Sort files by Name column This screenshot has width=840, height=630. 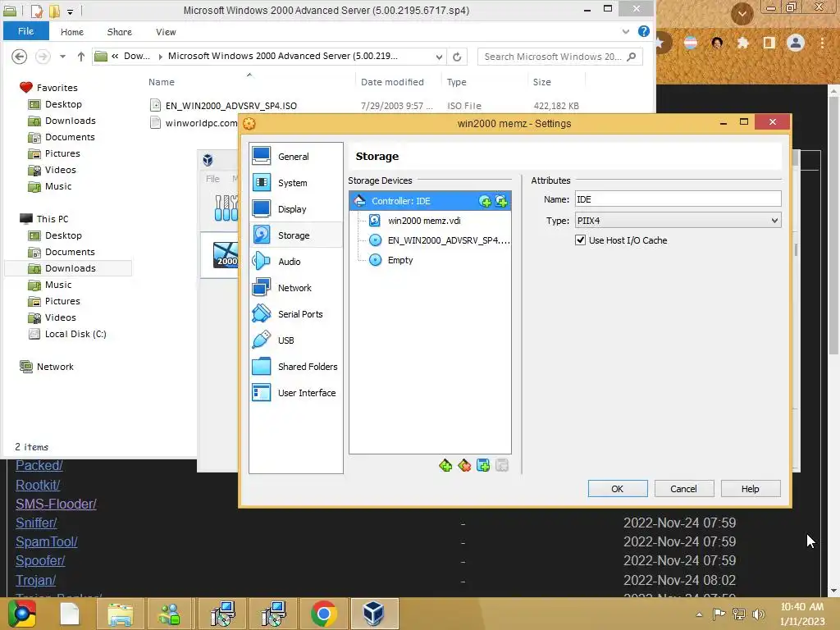coord(162,82)
